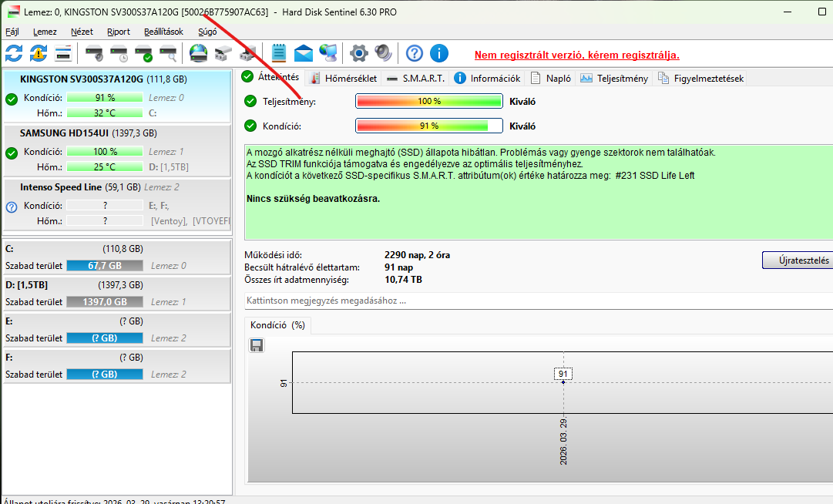Image resolution: width=833 pixels, height=504 pixels.
Task: Click the red unregistered version registration link
Action: click(x=577, y=55)
